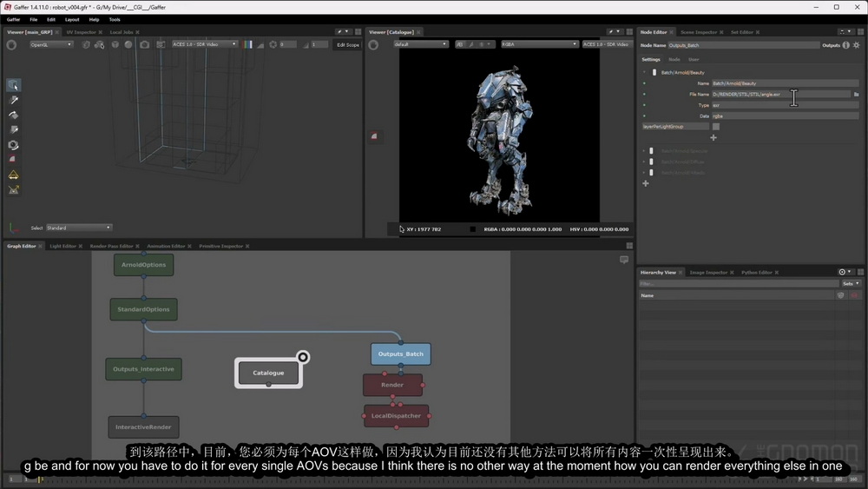Select crop tool in Catalogue viewer sidebar
This screenshot has height=489, width=868.
374,135
